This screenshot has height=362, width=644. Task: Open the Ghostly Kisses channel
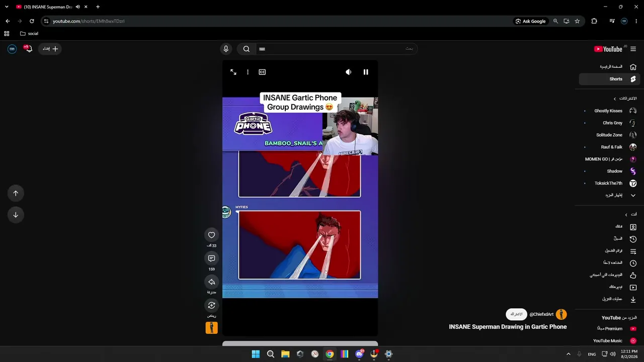[x=609, y=111]
